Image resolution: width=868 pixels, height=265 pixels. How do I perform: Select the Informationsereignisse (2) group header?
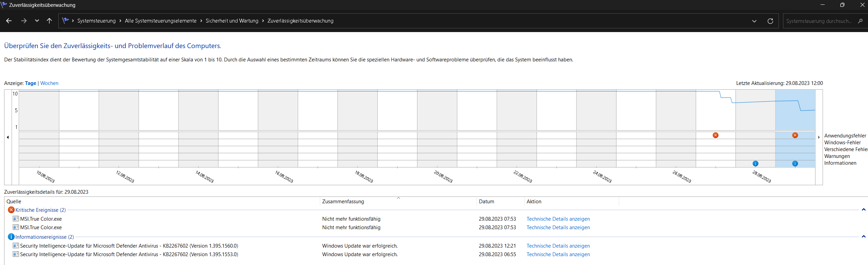click(x=45, y=237)
